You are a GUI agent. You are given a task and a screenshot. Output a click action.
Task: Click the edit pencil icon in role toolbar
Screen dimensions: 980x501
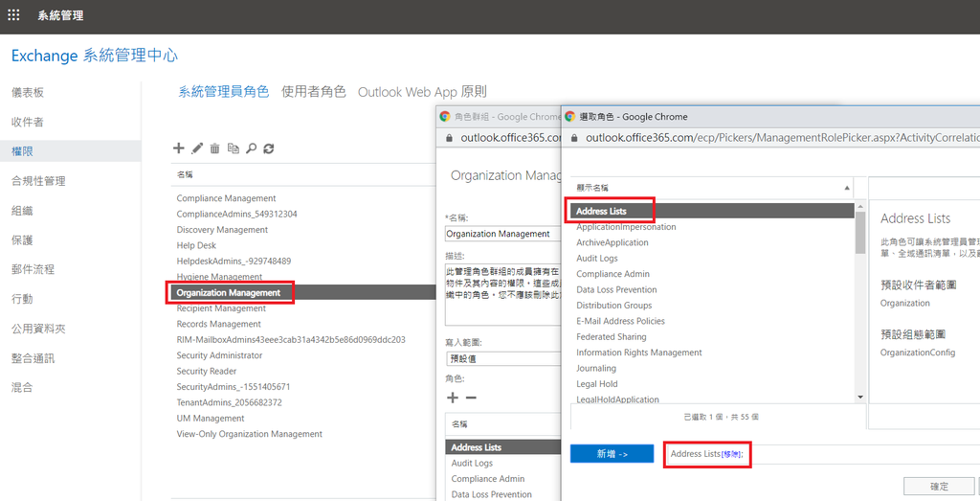click(197, 148)
